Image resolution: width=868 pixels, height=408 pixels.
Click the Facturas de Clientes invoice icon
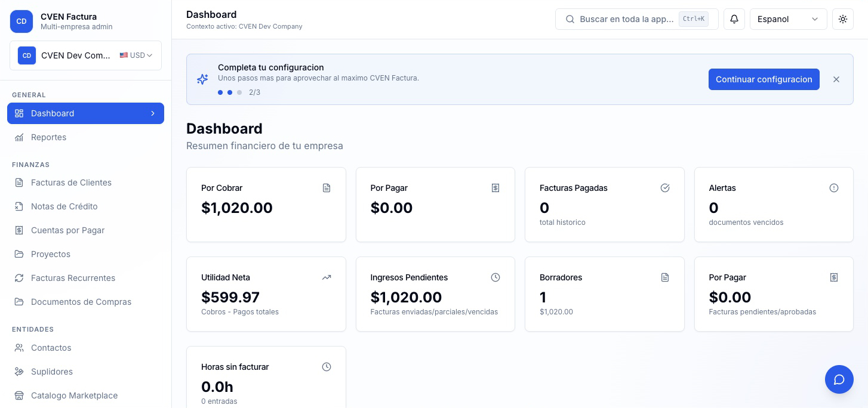pyautogui.click(x=19, y=183)
